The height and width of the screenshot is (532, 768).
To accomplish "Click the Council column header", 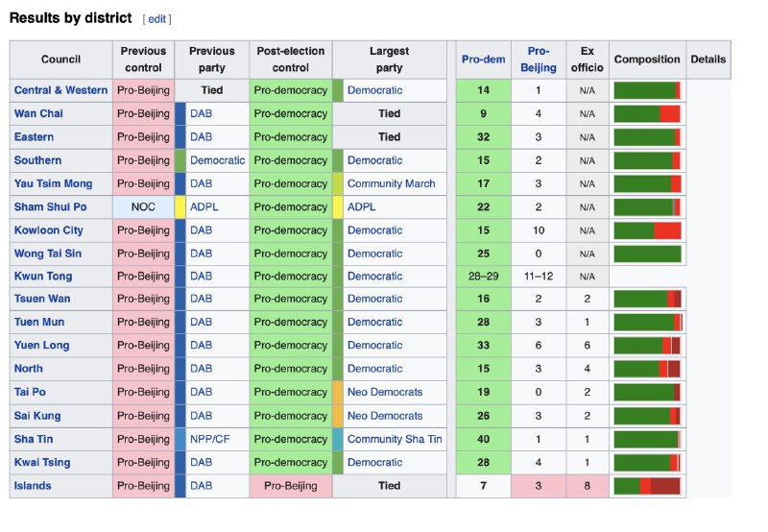I will coord(60,60).
